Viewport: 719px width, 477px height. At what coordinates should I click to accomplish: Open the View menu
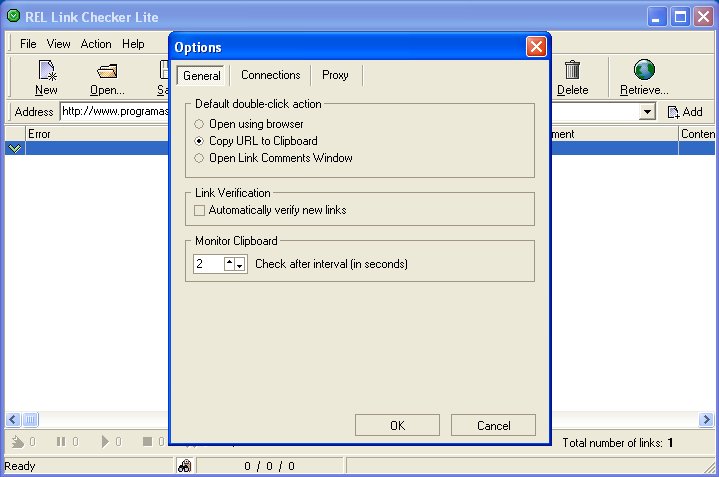58,44
